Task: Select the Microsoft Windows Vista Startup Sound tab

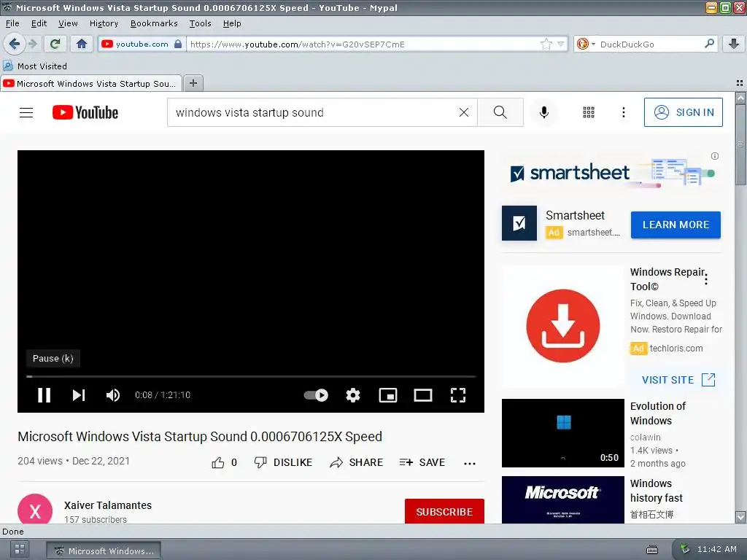Action: (91, 83)
